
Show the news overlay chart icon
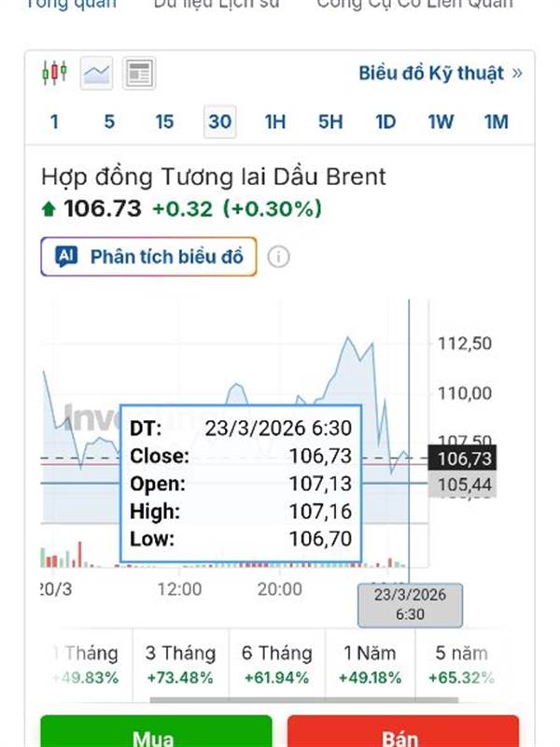click(x=139, y=73)
